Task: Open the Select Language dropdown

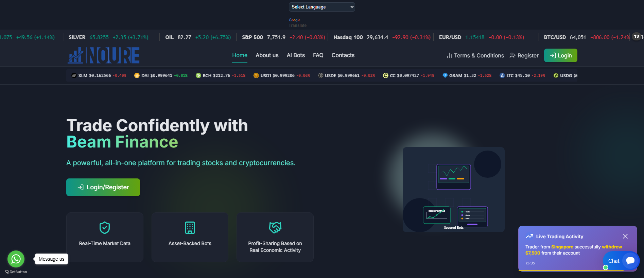Action: tap(322, 7)
